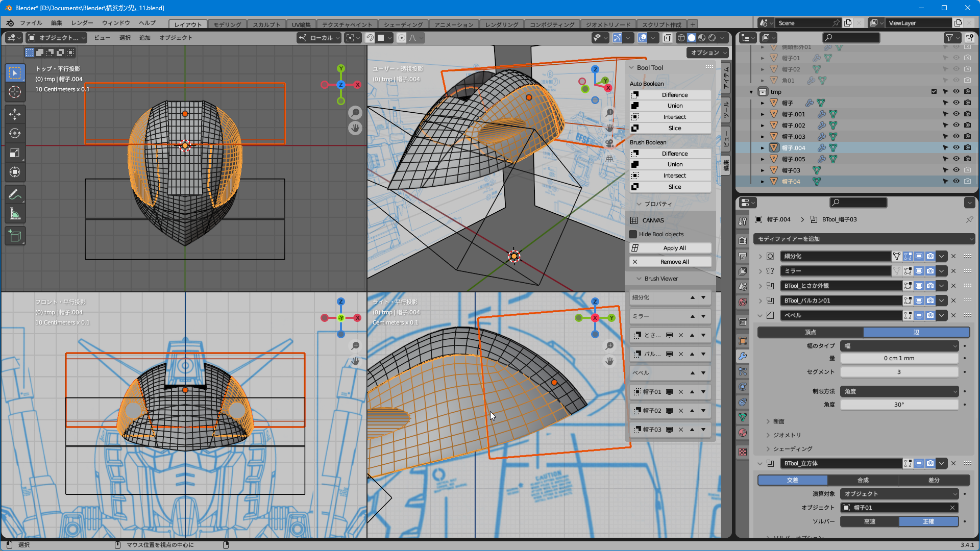Open the モディファイアーを追加 dropdown
980x551 pixels.
coord(864,239)
